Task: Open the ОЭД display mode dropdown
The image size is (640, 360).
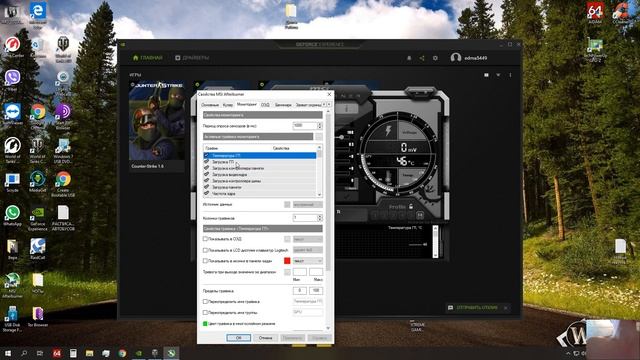Action: pyautogui.click(x=307, y=239)
